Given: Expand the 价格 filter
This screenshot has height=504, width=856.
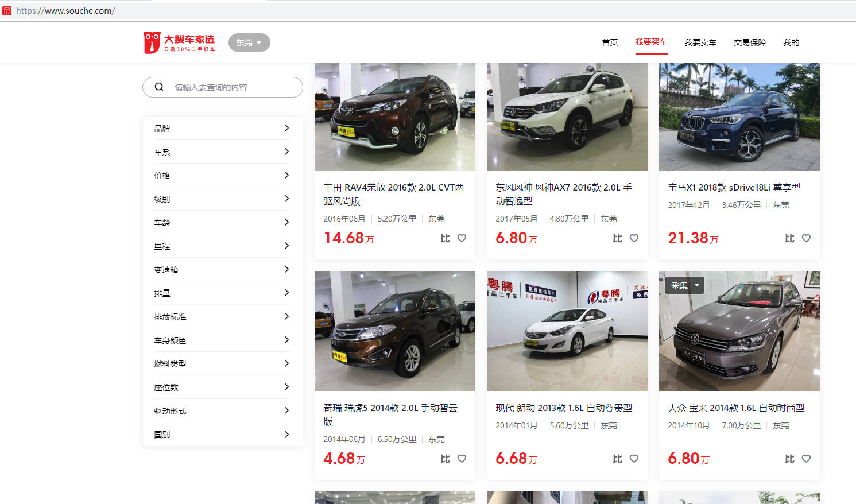Looking at the screenshot, I should pyautogui.click(x=223, y=175).
